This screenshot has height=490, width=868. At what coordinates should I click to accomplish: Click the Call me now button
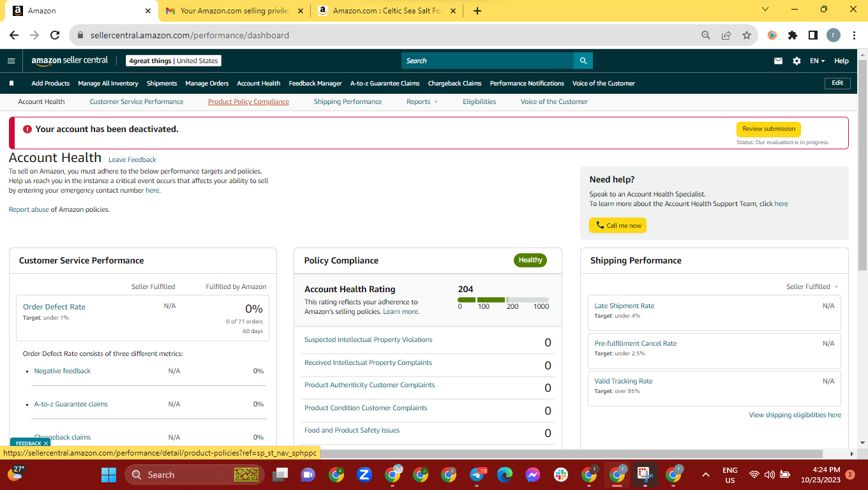point(618,225)
